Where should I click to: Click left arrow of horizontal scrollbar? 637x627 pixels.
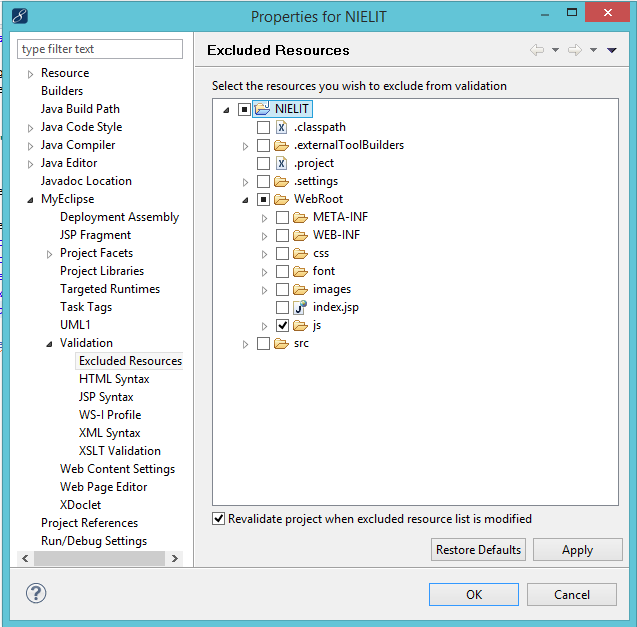[25, 558]
